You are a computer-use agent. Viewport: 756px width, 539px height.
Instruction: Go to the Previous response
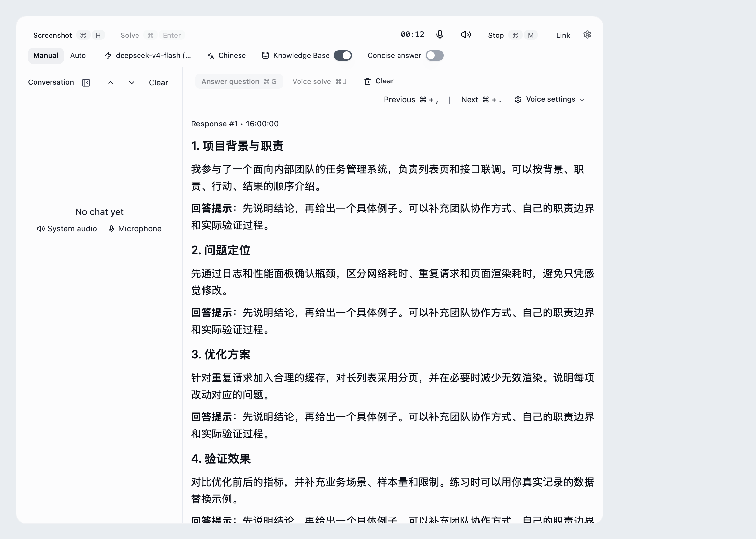pyautogui.click(x=411, y=100)
